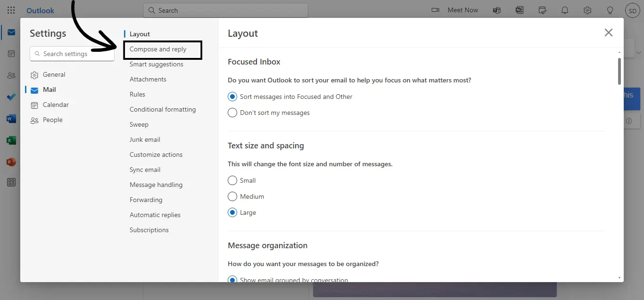Open My Day to-do icon in header
Image resolution: width=644 pixels, height=300 pixels.
[542, 10]
